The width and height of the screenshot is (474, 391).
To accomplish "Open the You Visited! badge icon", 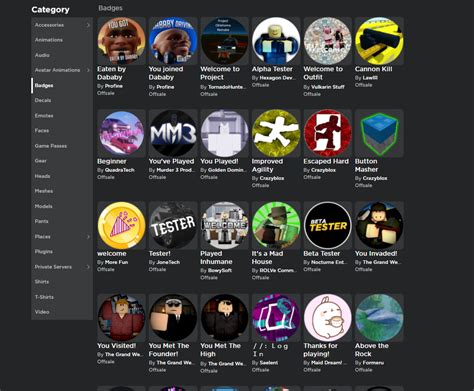I will tap(121, 318).
